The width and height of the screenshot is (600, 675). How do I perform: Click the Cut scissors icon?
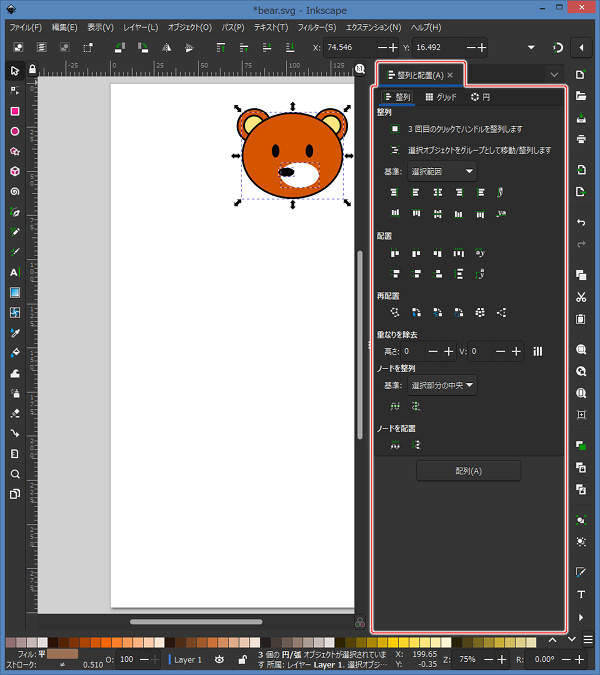(581, 297)
